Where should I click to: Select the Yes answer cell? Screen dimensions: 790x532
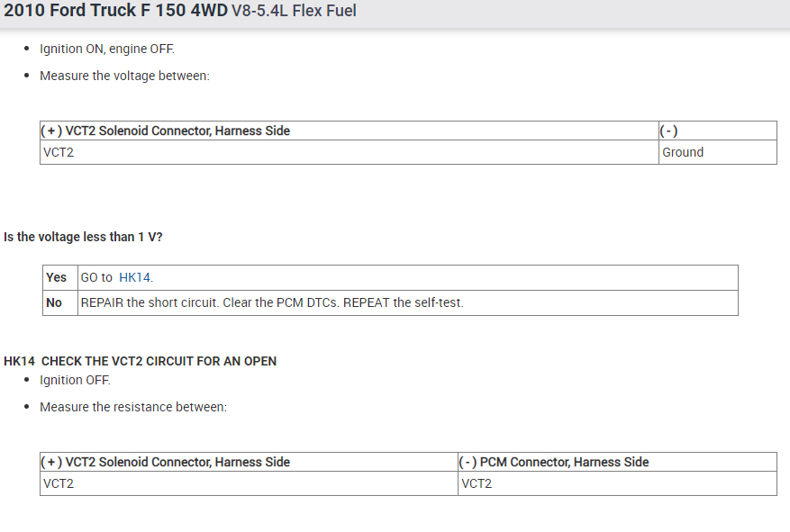click(56, 277)
